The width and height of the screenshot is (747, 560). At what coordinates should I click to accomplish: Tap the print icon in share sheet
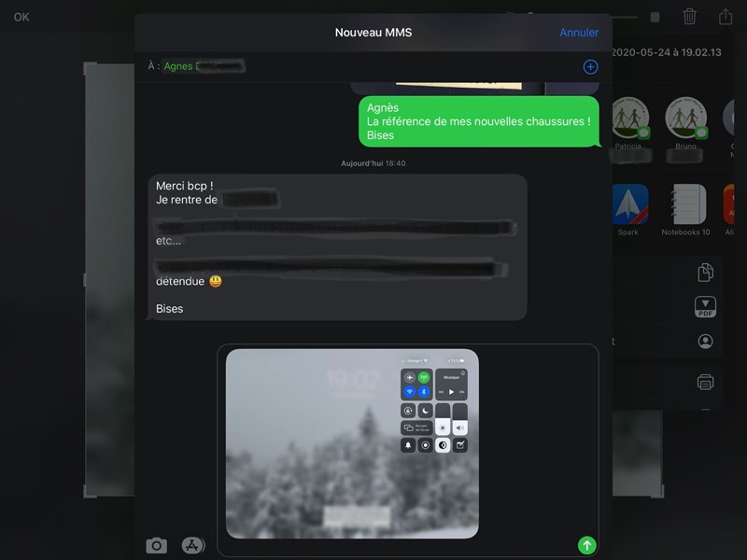[705, 381]
